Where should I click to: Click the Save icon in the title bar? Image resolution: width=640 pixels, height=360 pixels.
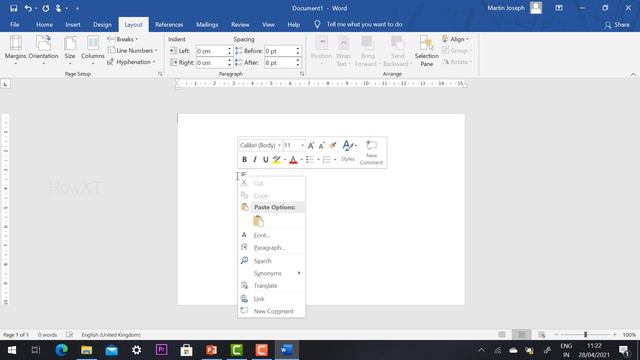13,8
